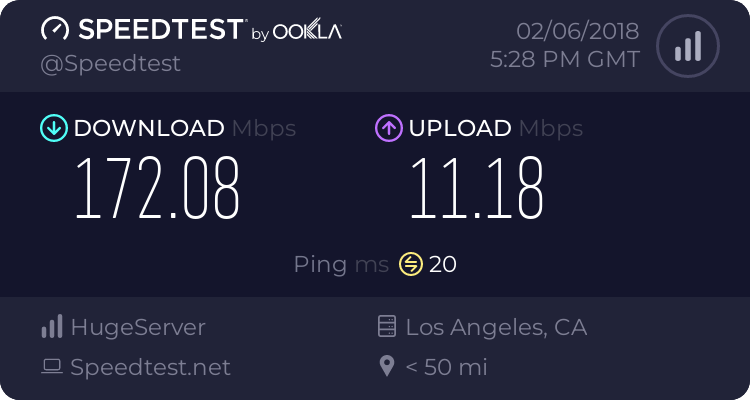
Task: Click the purple upload arrow icon
Action: (x=389, y=128)
